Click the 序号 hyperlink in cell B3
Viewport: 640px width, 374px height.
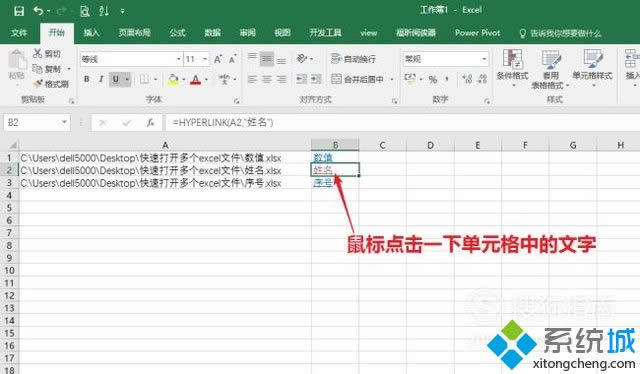click(323, 182)
